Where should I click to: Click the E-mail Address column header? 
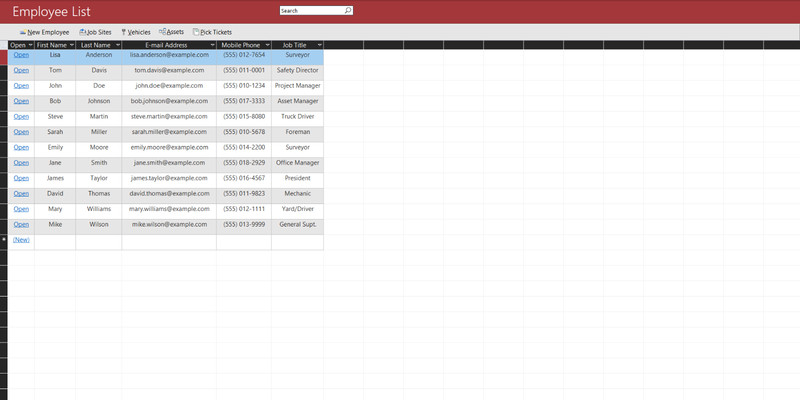coord(169,45)
